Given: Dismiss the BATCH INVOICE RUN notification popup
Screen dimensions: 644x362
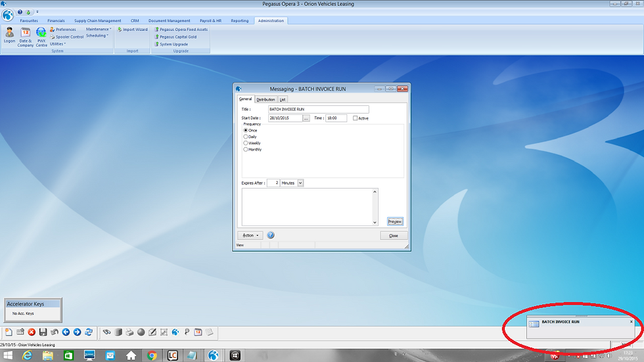Looking at the screenshot, I should click(x=632, y=322).
